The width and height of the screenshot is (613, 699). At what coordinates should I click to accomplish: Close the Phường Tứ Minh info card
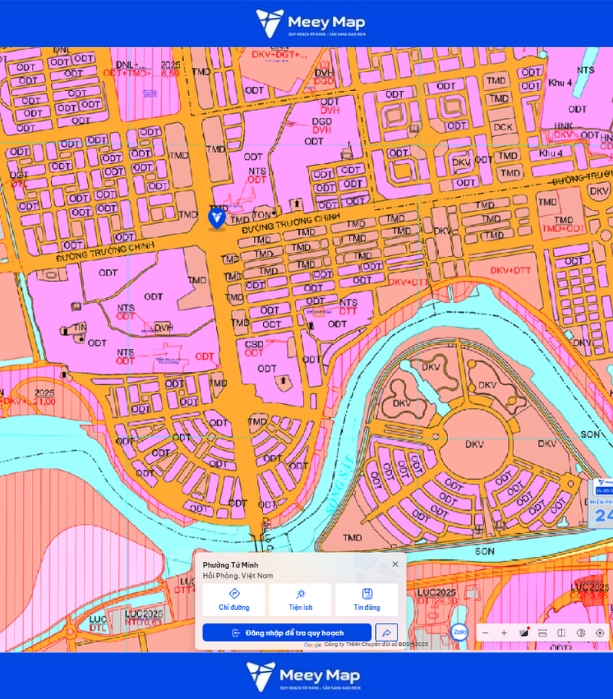point(395,564)
